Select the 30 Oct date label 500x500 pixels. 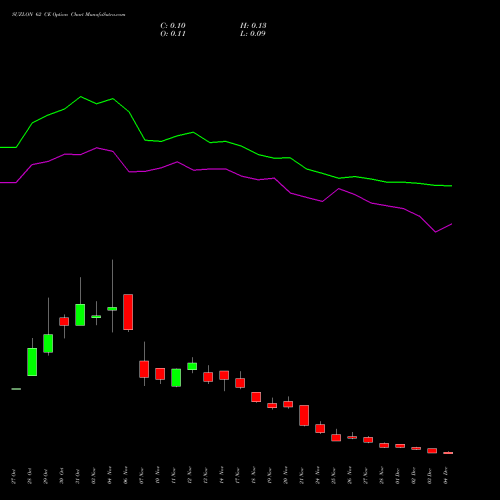62,476
